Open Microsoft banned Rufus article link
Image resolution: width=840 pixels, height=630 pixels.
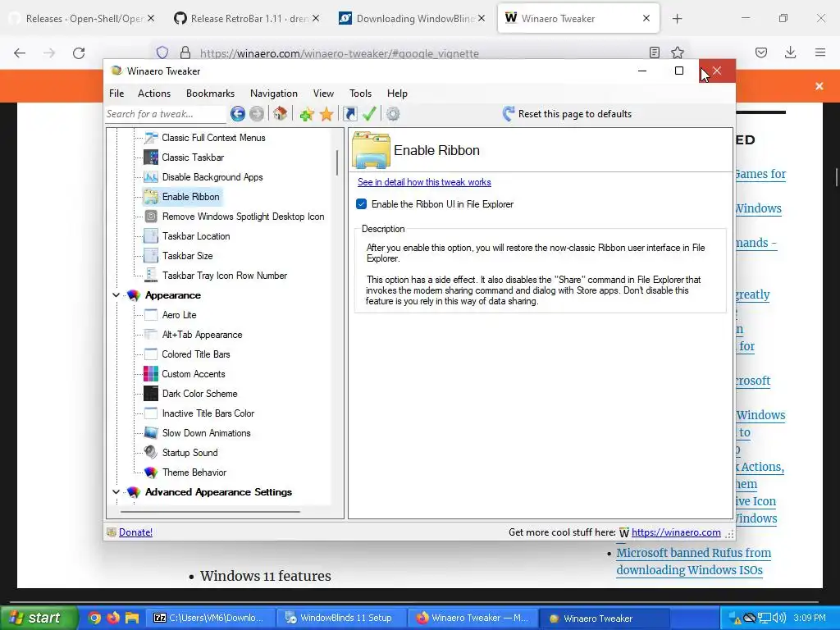pos(694,561)
